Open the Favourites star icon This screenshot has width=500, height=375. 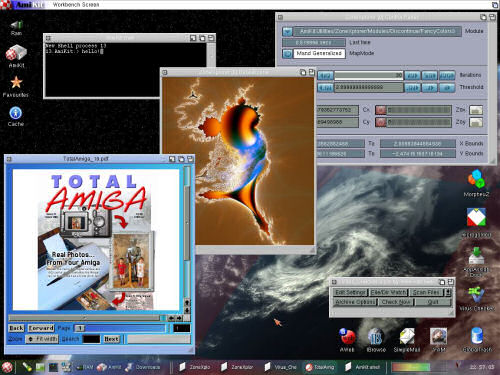point(16,82)
